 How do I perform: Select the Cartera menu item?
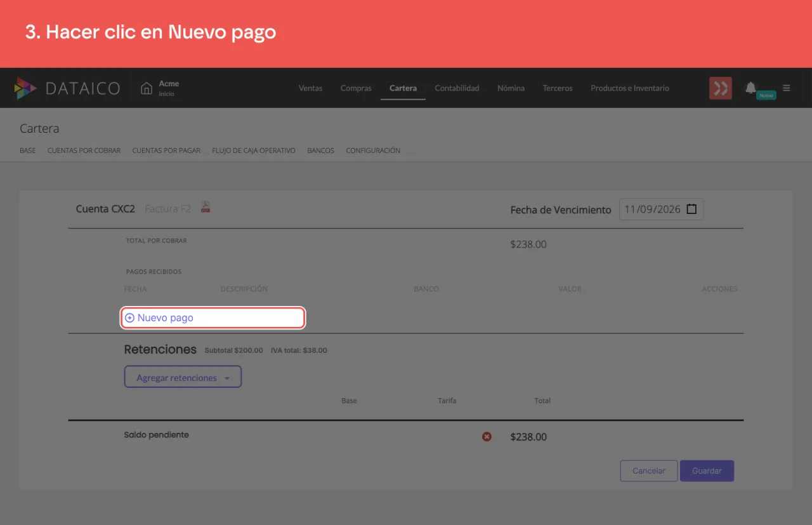(x=403, y=88)
